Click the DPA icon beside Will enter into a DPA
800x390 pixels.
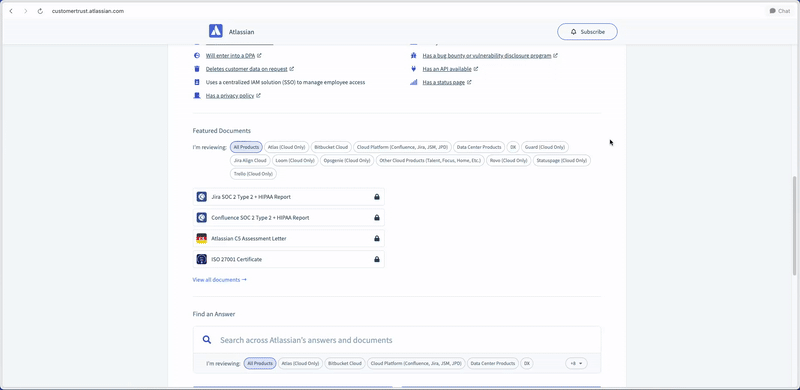coord(197,56)
